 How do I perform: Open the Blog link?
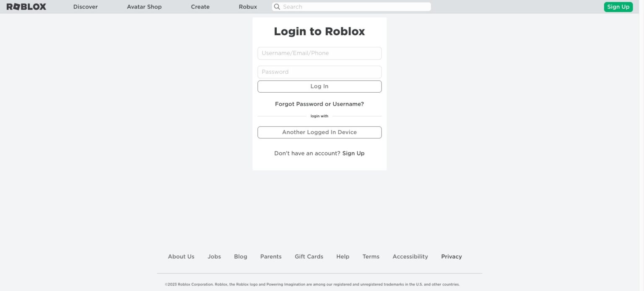[241, 256]
